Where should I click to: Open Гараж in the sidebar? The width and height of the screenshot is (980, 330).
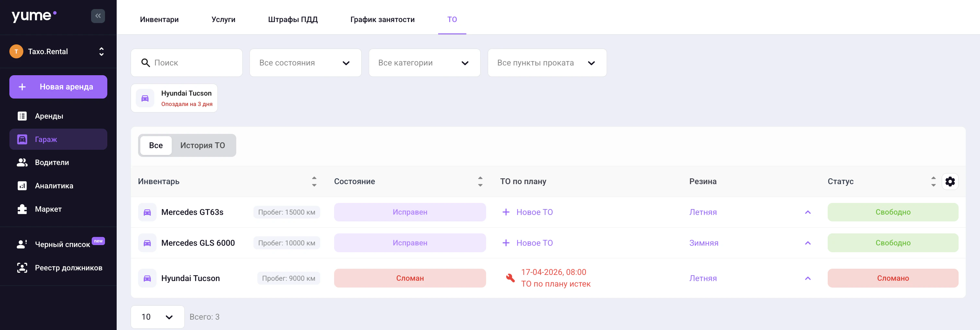tap(58, 139)
